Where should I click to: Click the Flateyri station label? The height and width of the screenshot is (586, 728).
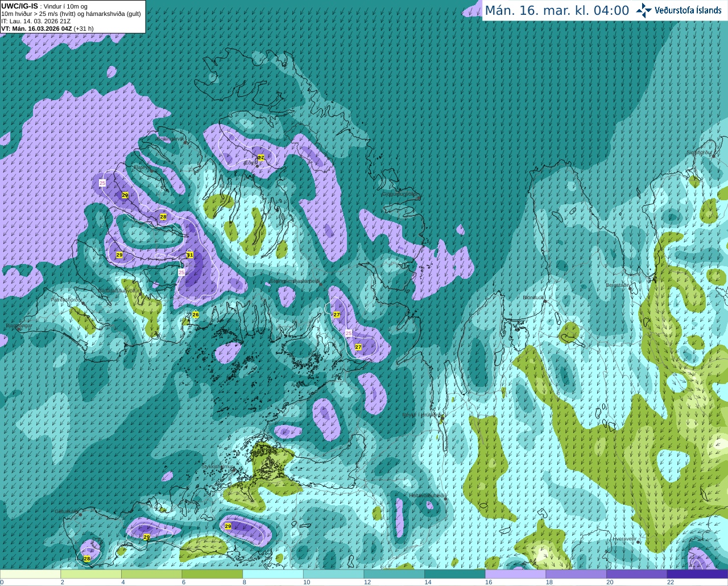click(x=142, y=167)
